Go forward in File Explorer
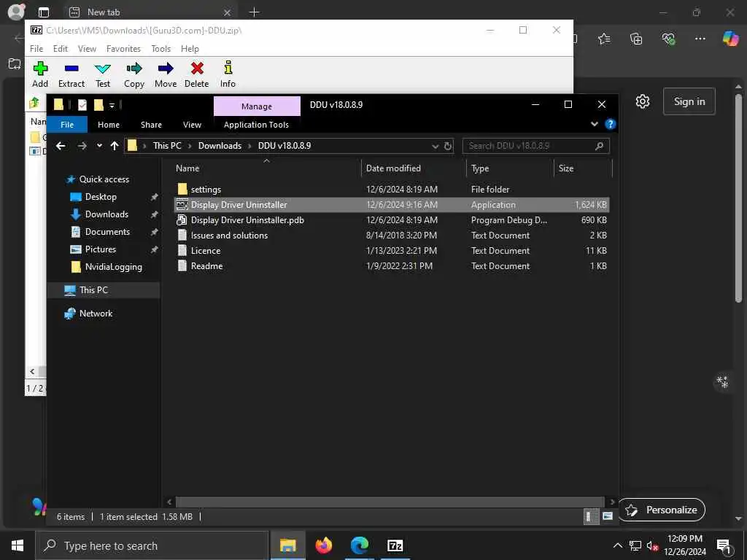The width and height of the screenshot is (747, 560). 82,146
